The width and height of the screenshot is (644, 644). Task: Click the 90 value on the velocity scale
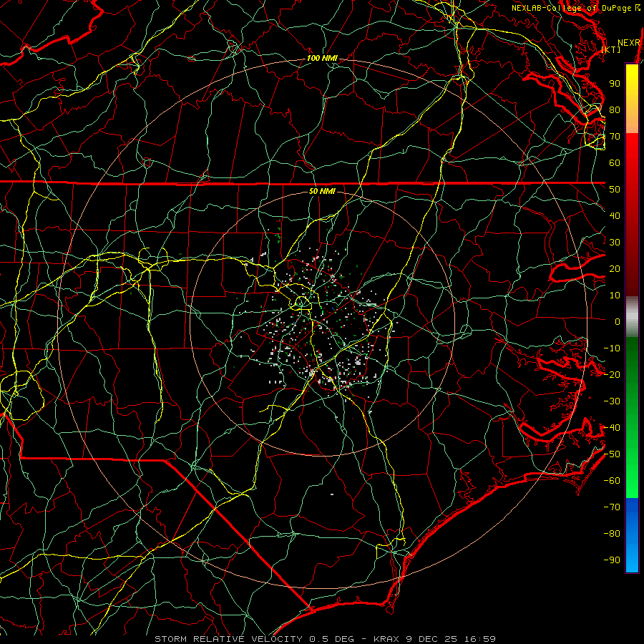click(x=615, y=84)
